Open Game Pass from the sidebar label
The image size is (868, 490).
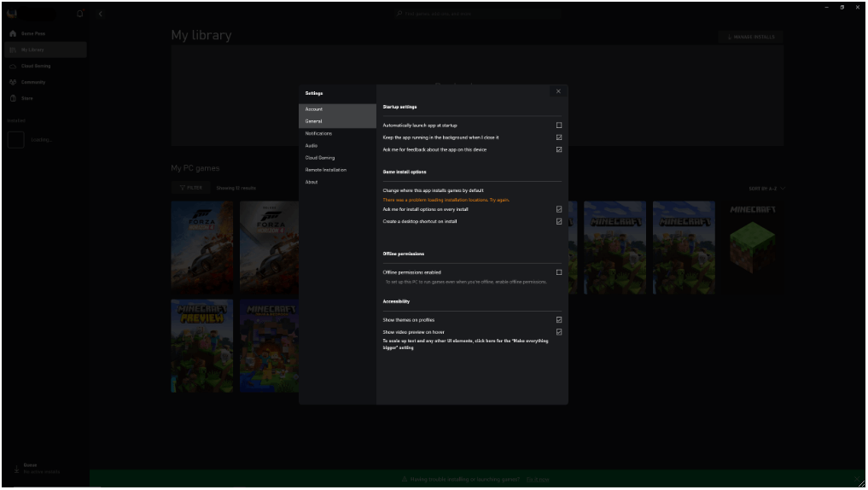(33, 34)
